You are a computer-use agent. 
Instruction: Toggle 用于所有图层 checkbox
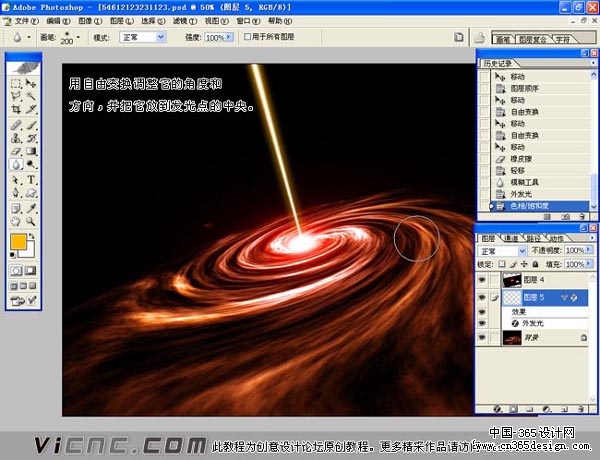tap(247, 37)
